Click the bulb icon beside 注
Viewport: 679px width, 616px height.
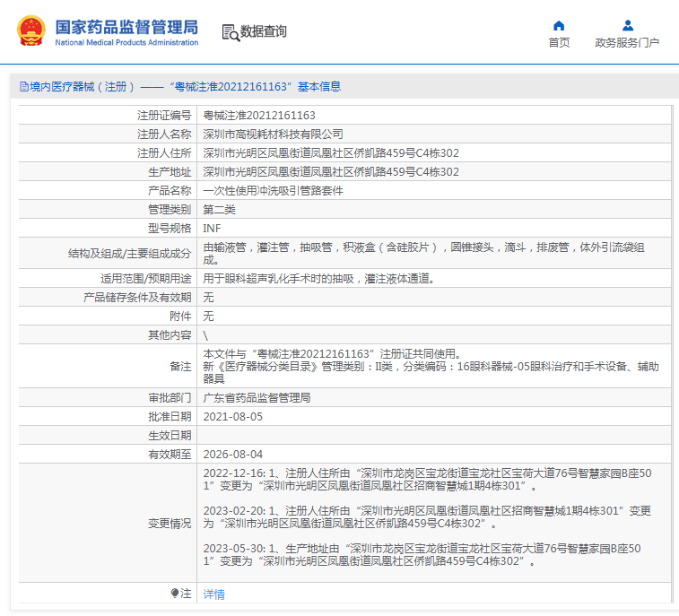point(175,593)
